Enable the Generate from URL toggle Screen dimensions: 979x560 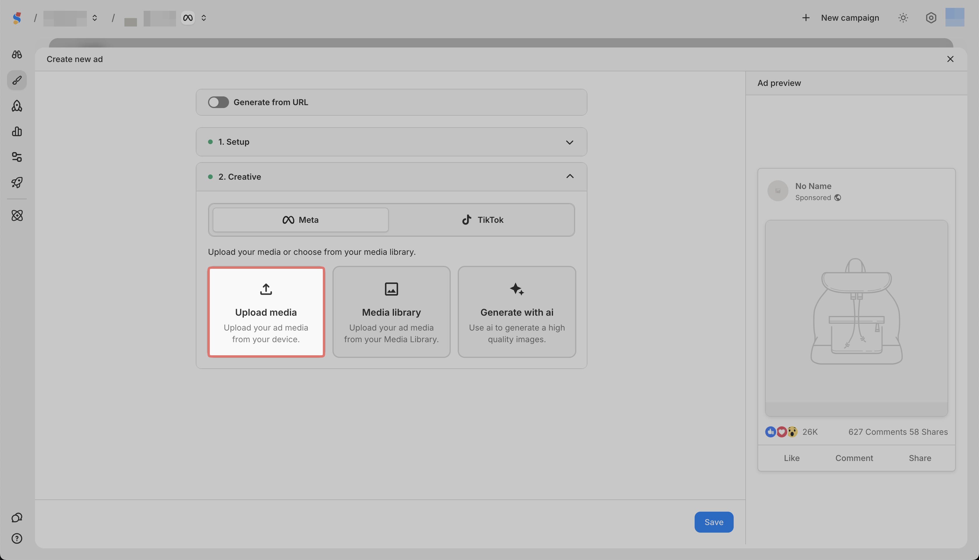click(218, 102)
